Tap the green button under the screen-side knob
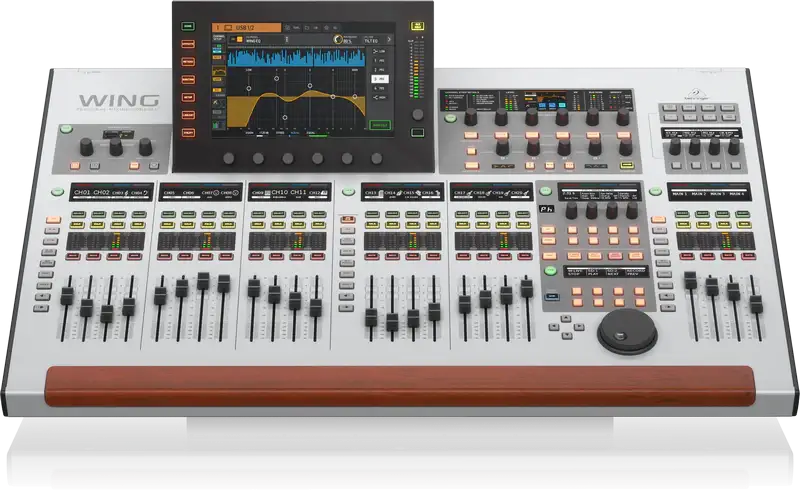Viewport: 800px width, 490px height. click(418, 133)
